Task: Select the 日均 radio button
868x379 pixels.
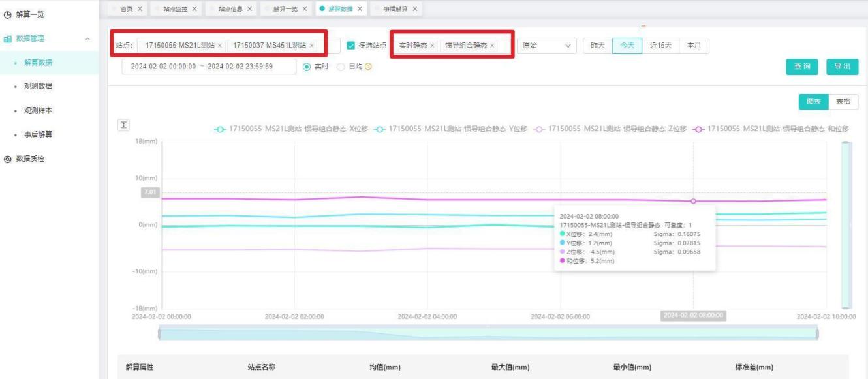Action: [x=341, y=67]
